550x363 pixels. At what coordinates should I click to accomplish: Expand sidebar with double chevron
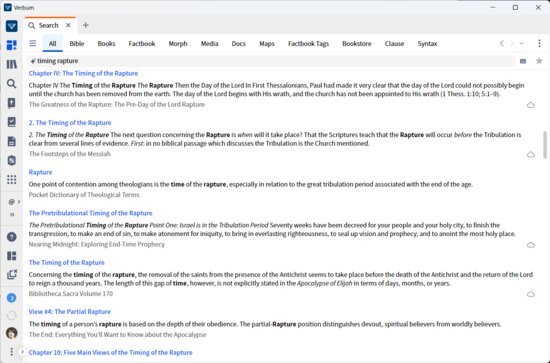tap(12, 214)
